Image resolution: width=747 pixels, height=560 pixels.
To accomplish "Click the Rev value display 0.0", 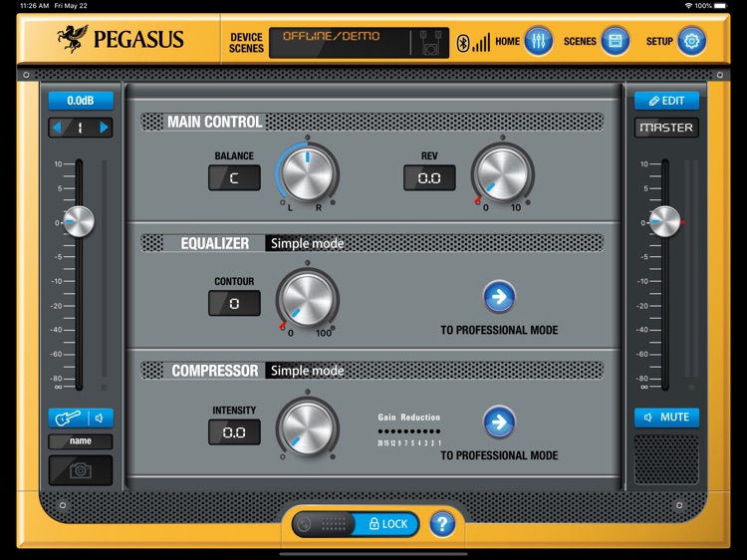I will tap(429, 177).
